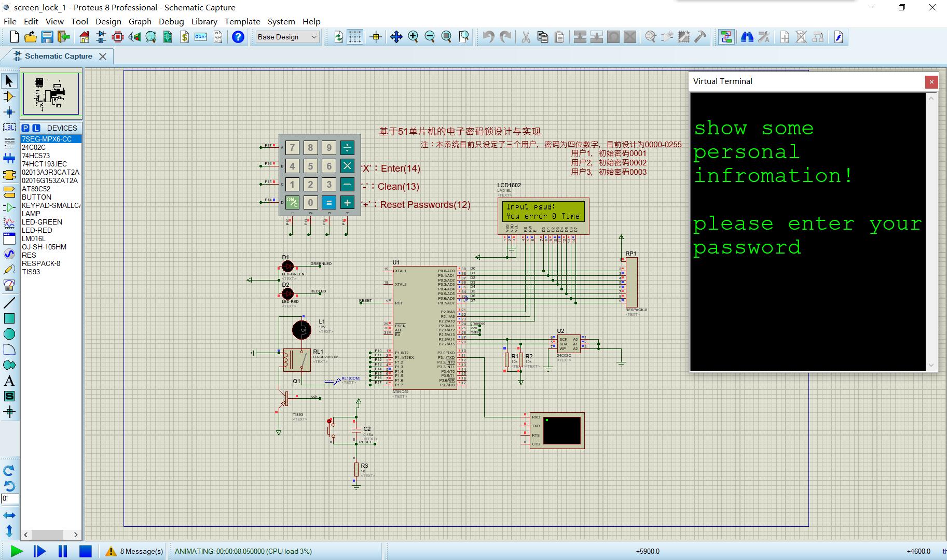Toggle the false origin crosshair
Screen dimensions: 947x560
376,37
